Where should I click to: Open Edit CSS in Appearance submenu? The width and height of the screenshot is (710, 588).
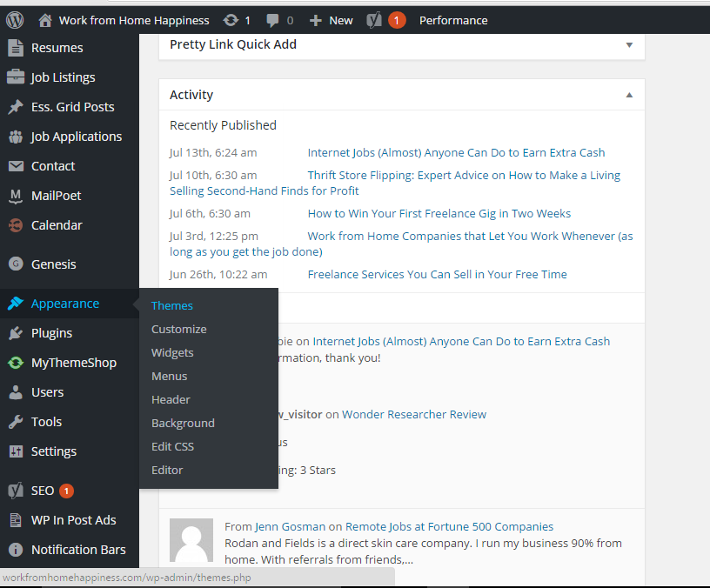pyautogui.click(x=172, y=447)
